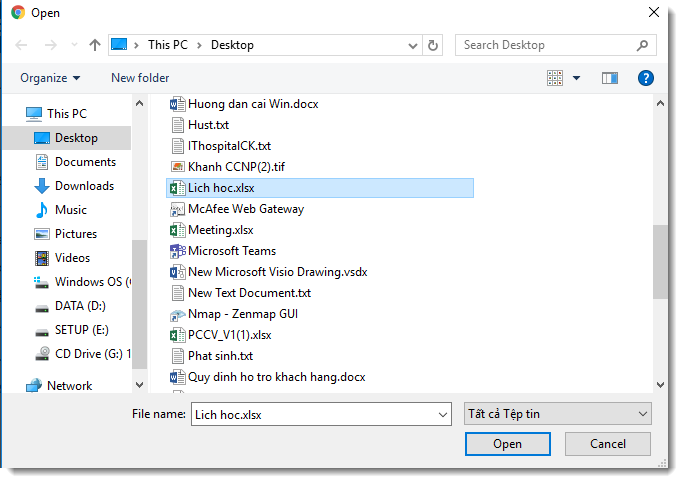Click into the Search Desktop field
This screenshot has height=483, width=683.
tap(545, 45)
